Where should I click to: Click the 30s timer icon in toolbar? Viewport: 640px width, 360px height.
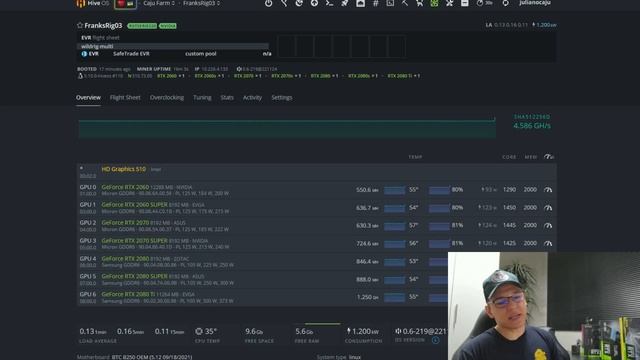(x=484, y=3)
